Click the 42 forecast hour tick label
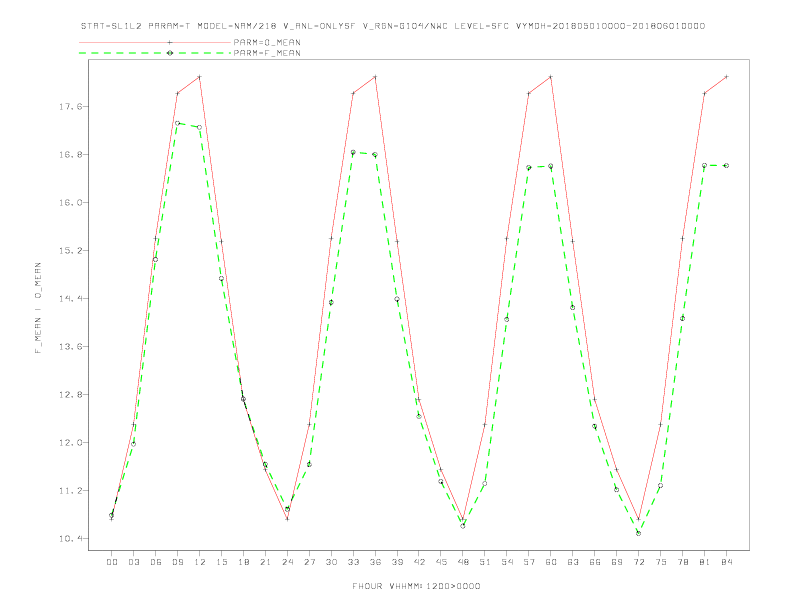This screenshot has width=792, height=612. tap(419, 562)
